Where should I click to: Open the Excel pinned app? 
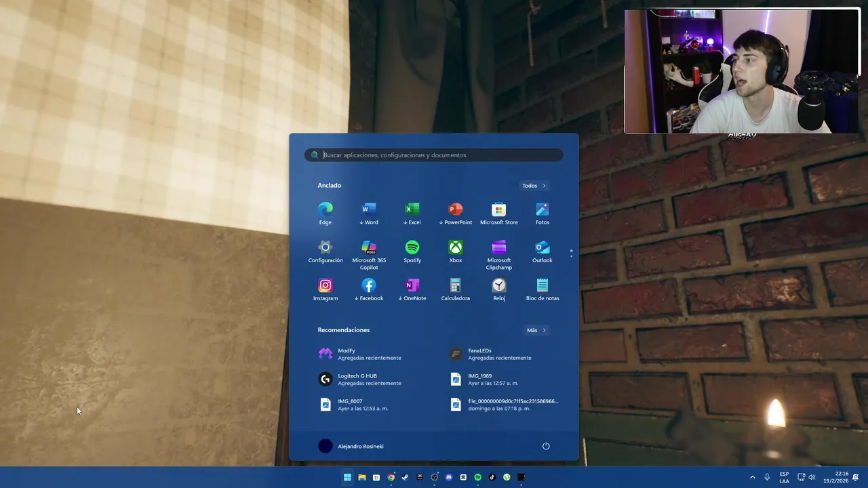tap(412, 213)
